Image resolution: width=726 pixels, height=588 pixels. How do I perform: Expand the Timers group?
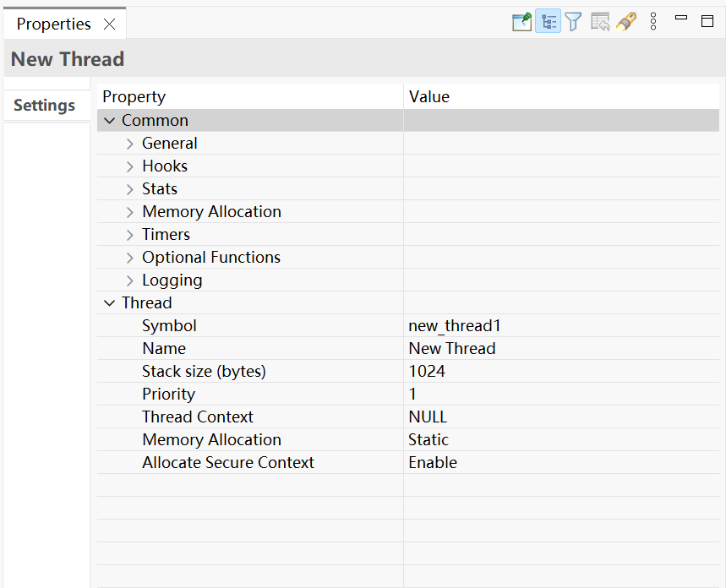point(129,235)
